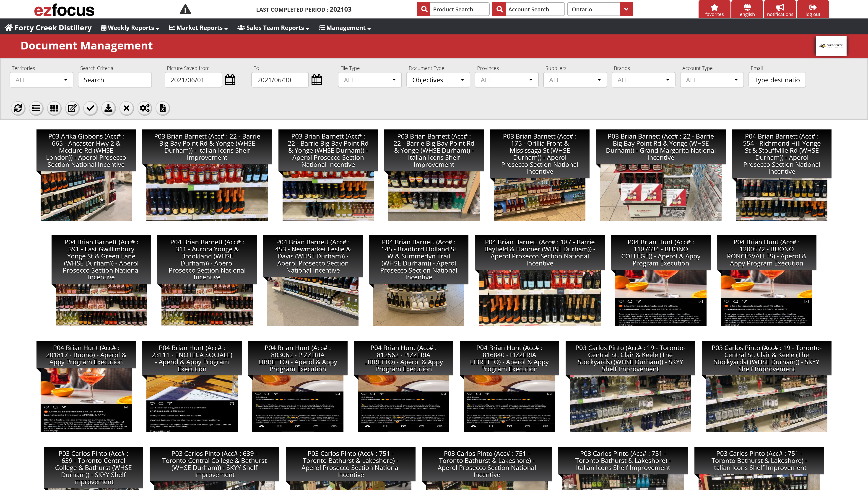
Task: Open the Account Type dropdown
Action: tap(712, 80)
